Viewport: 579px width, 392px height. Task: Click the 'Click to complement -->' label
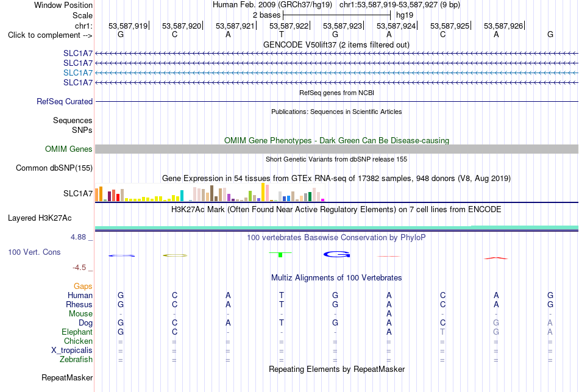(x=50, y=35)
